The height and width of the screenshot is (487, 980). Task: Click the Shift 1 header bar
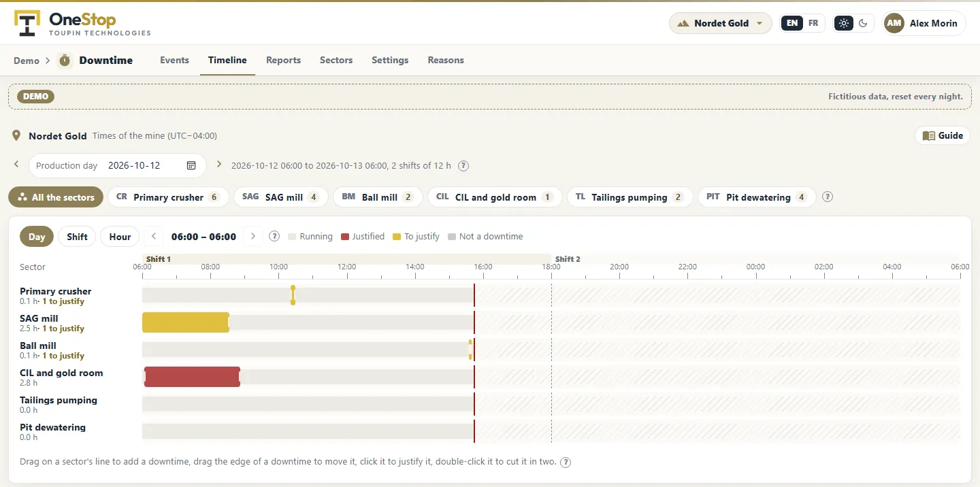346,259
